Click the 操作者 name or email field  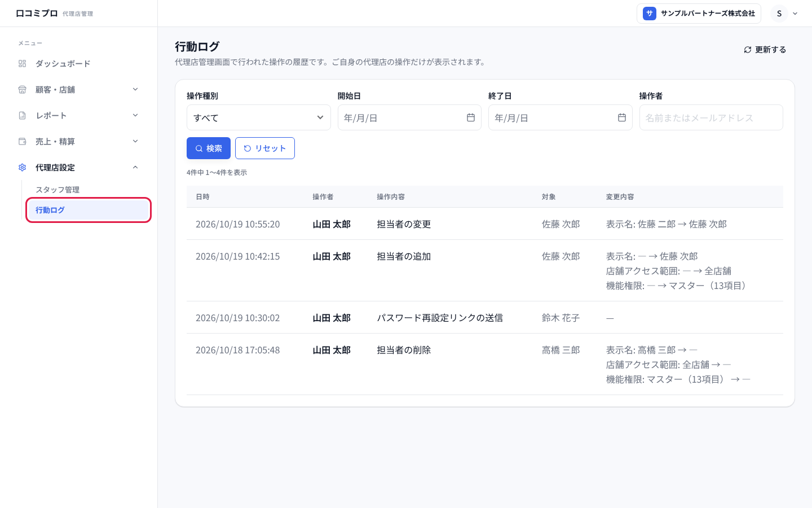[x=711, y=117]
